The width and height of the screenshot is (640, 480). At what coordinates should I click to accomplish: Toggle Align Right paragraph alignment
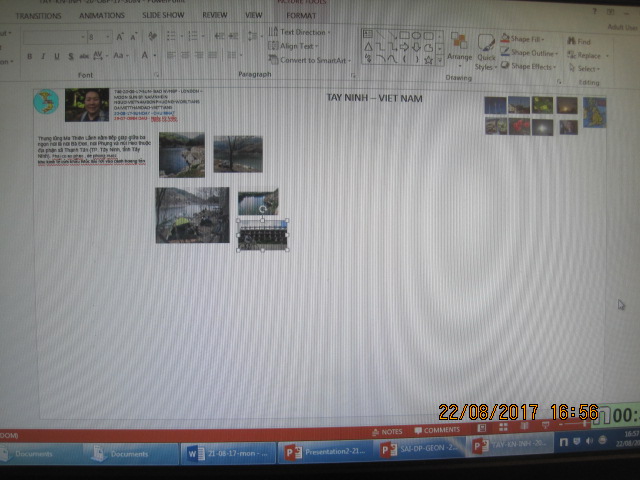pyautogui.click(x=199, y=55)
